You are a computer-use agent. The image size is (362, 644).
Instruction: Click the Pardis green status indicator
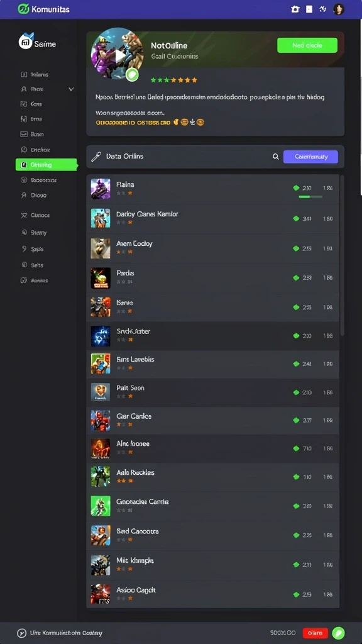296,277
